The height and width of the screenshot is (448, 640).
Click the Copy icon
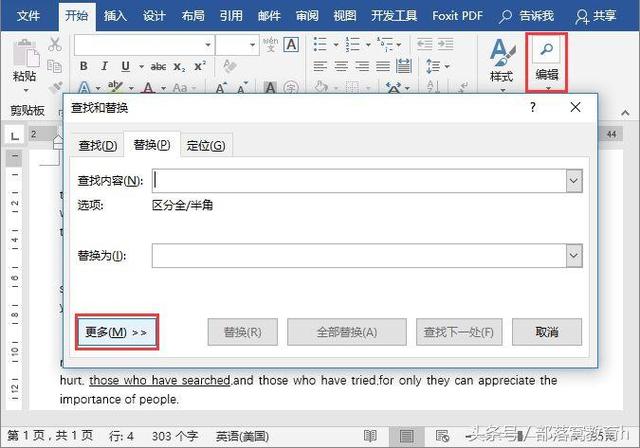coord(55,66)
